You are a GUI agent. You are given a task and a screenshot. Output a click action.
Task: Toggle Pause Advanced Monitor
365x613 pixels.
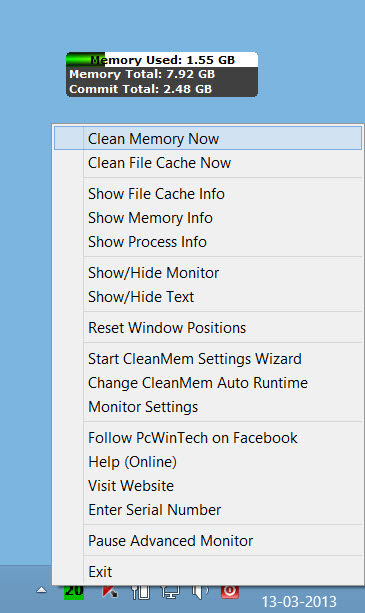pos(208,541)
